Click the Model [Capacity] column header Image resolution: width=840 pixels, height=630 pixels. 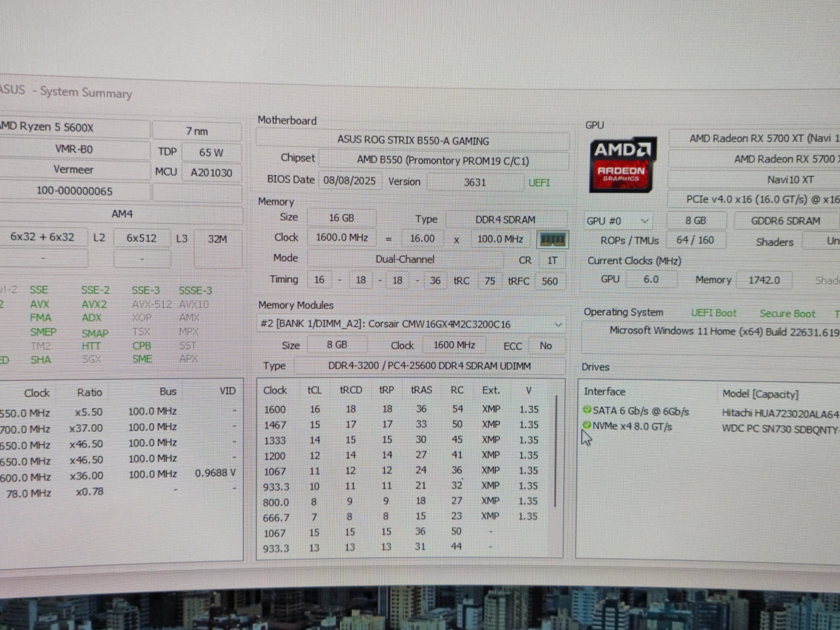(760, 394)
